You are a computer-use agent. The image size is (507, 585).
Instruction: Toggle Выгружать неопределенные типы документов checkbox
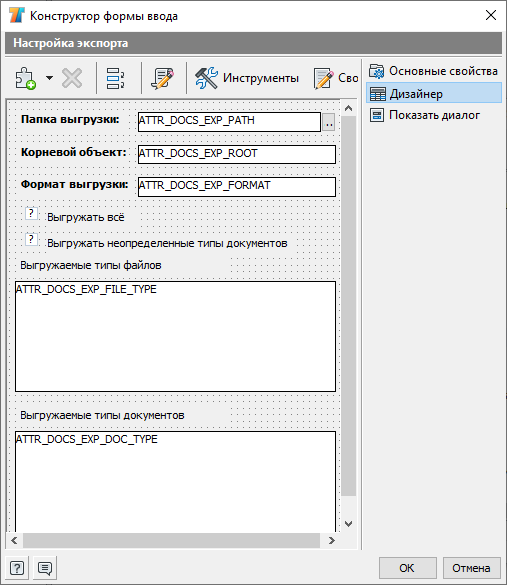click(x=31, y=240)
